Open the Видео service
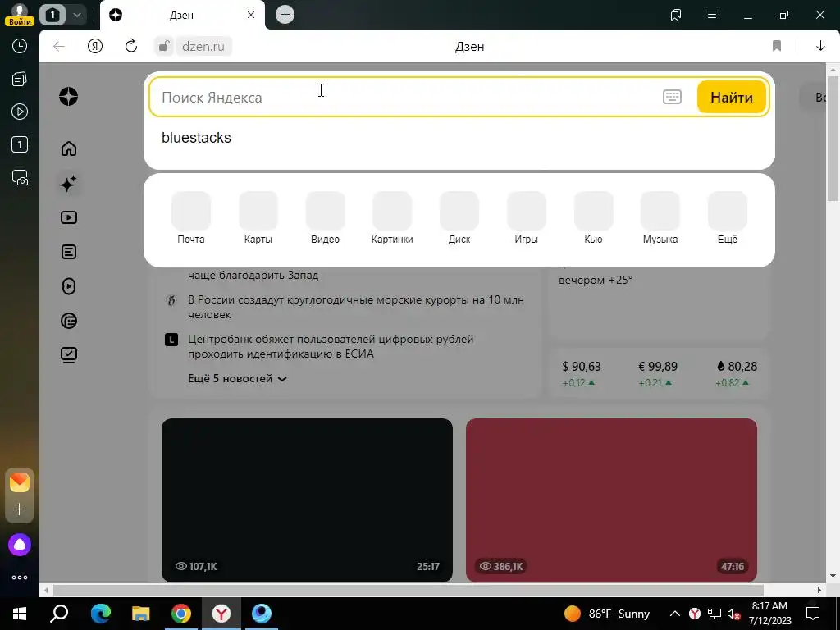840x630 pixels. click(x=325, y=218)
